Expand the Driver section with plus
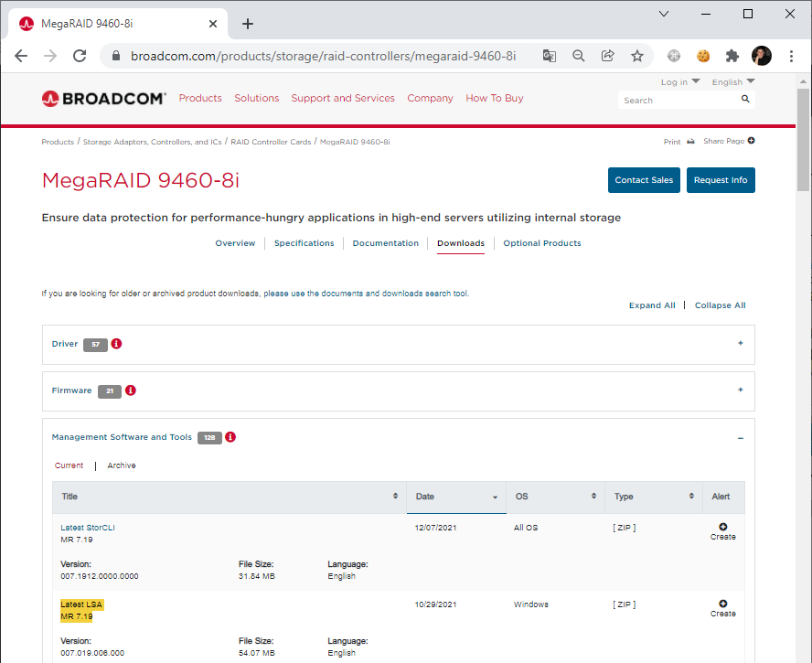812x663 pixels. (x=741, y=343)
